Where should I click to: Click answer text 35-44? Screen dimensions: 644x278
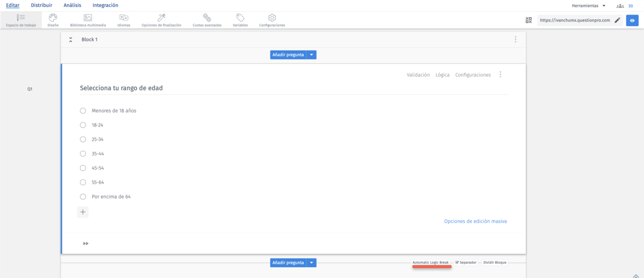(98, 153)
